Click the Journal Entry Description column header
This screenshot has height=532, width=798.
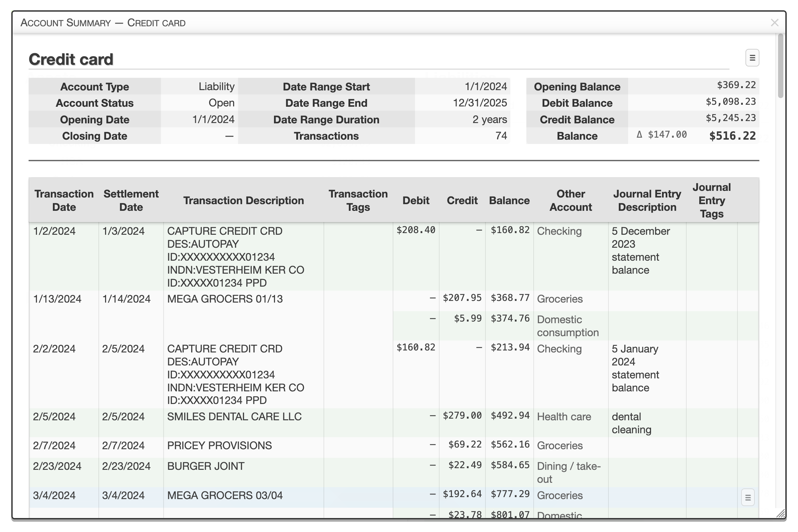coord(647,200)
